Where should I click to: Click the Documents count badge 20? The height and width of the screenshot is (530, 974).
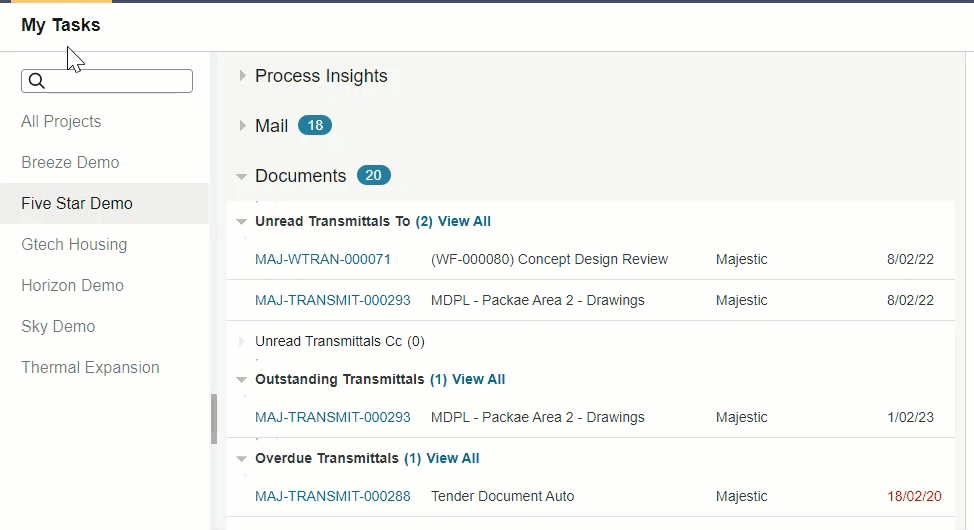373,175
